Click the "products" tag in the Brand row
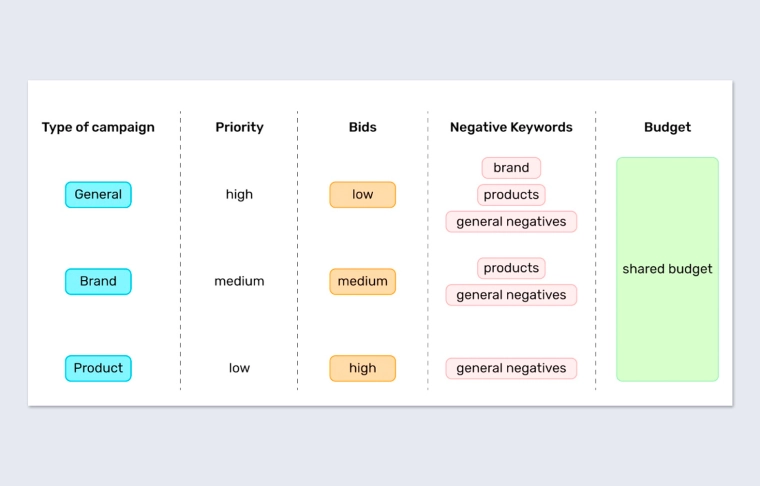The image size is (760, 486). [x=511, y=268]
